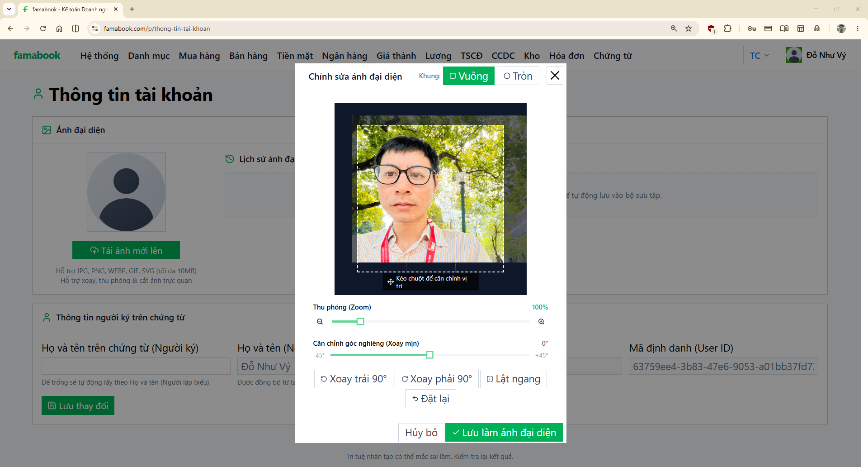
Task: Open the Danh mục menu
Action: 149,56
